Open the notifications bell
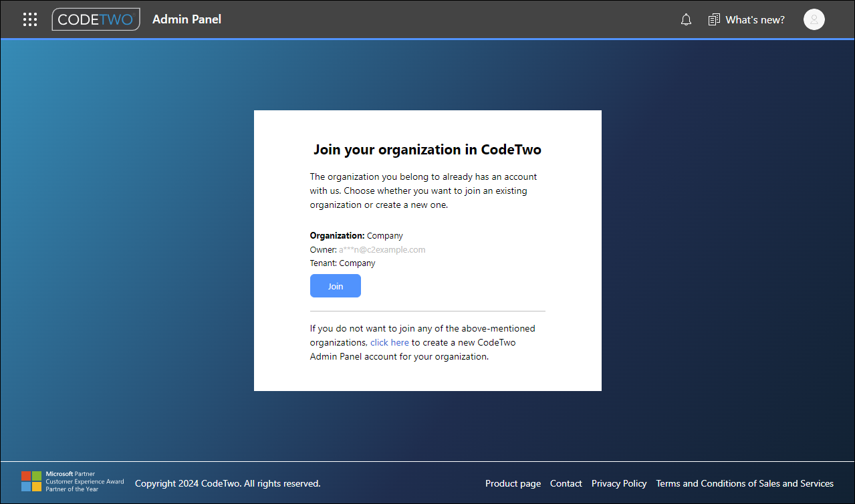Image resolution: width=855 pixels, height=504 pixels. 686,20
